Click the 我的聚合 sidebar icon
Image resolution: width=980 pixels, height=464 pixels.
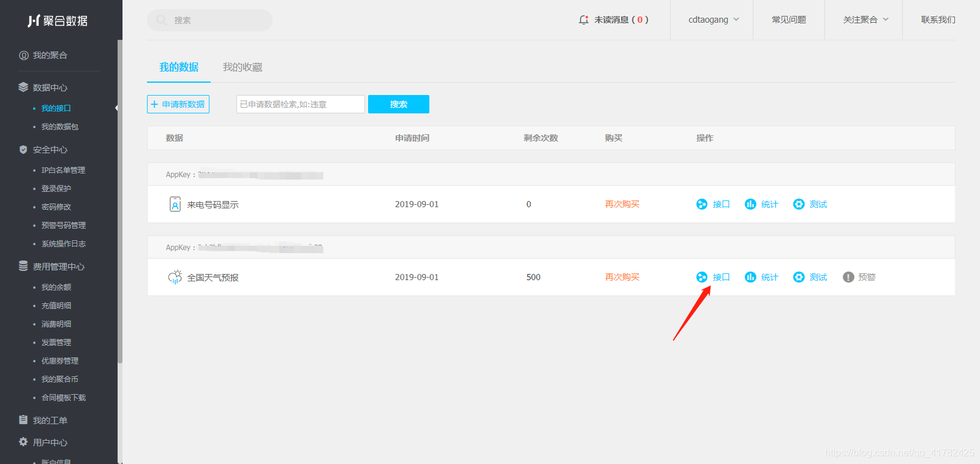(x=24, y=55)
